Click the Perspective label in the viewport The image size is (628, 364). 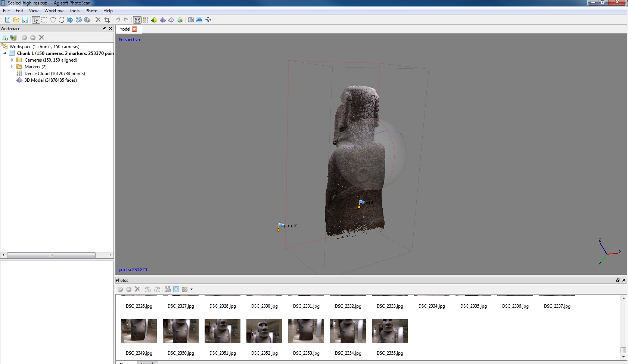tap(129, 40)
